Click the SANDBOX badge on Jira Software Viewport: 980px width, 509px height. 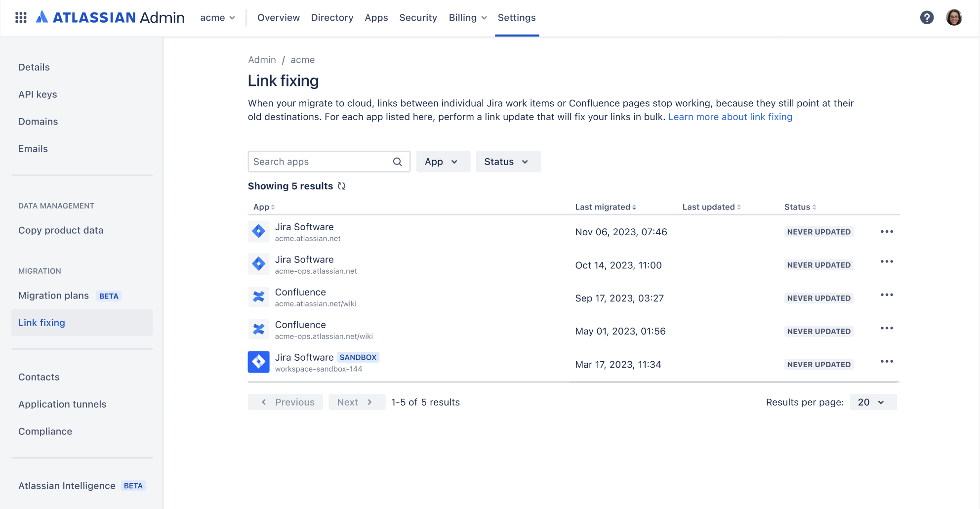(358, 357)
